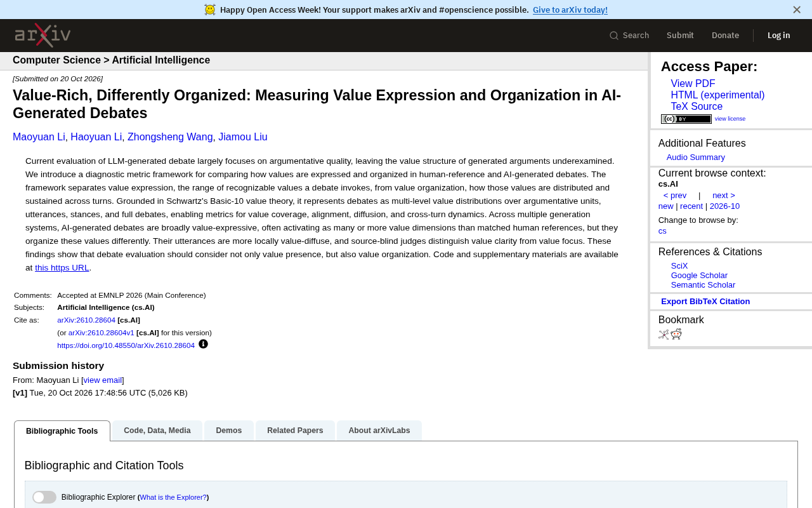This screenshot has height=508, width=812.
Task: Dismiss the Open Access Week banner
Action: click(x=797, y=10)
